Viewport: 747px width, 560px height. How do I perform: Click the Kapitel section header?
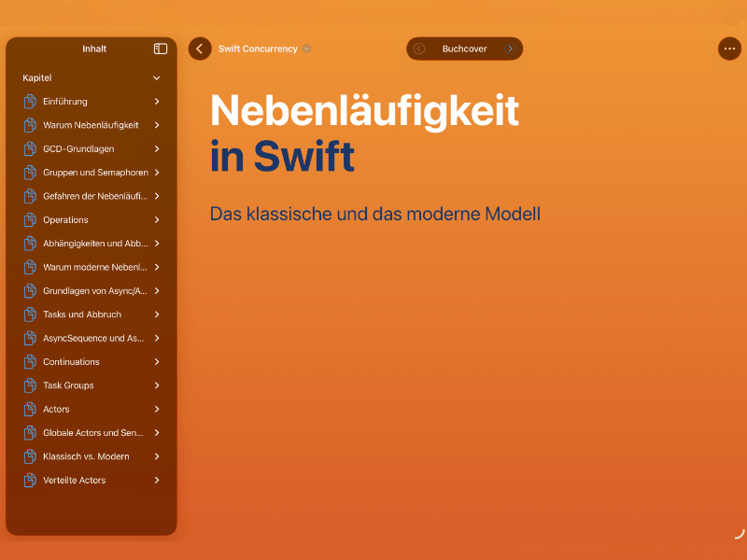(x=92, y=78)
